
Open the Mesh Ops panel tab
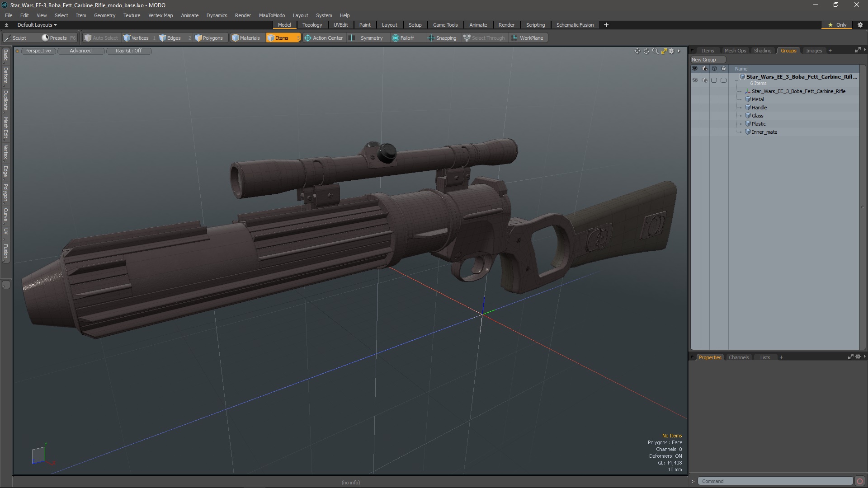(x=735, y=51)
